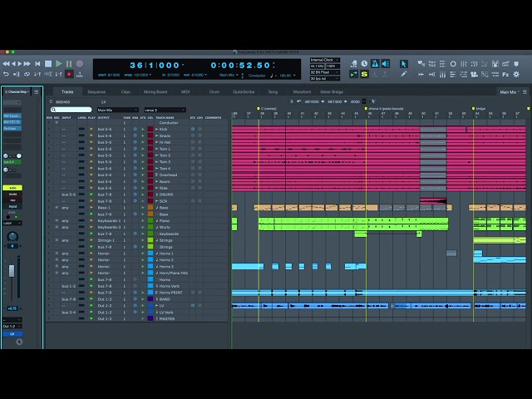532x399 pixels.
Task: Open the Latch automation mode dropdown
Action: (12, 224)
